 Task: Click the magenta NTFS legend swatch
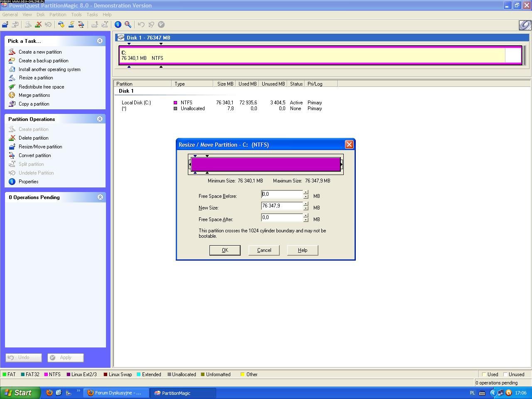[x=46, y=374]
